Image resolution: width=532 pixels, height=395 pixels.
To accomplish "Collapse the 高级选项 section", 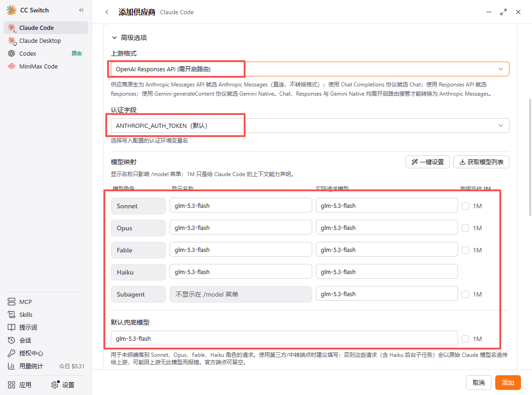I will point(129,38).
